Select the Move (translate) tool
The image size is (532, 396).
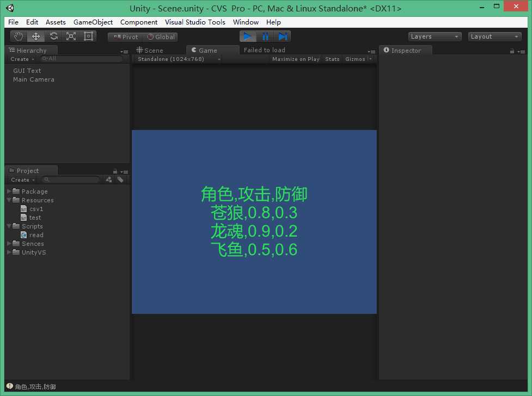click(36, 36)
